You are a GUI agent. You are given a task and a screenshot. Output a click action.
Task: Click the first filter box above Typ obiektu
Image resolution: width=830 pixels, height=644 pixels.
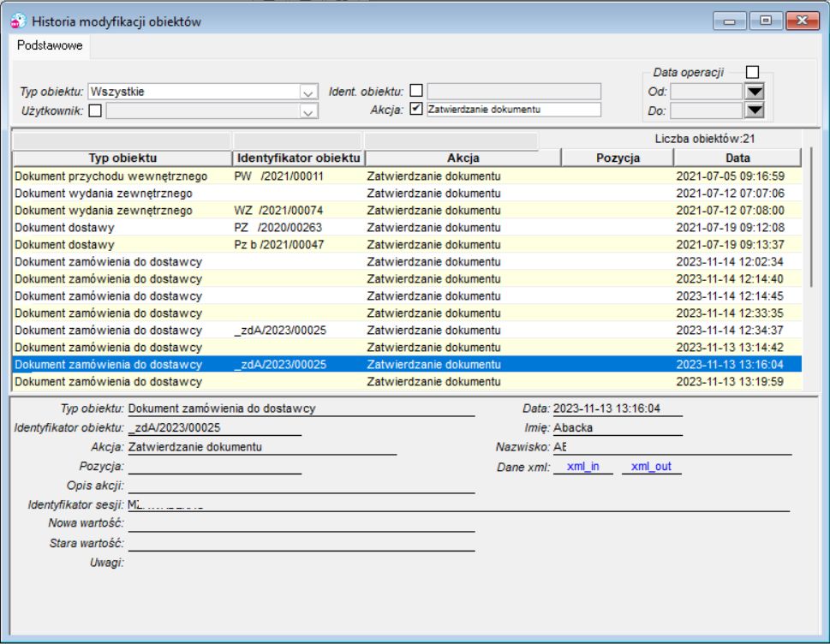click(122, 140)
